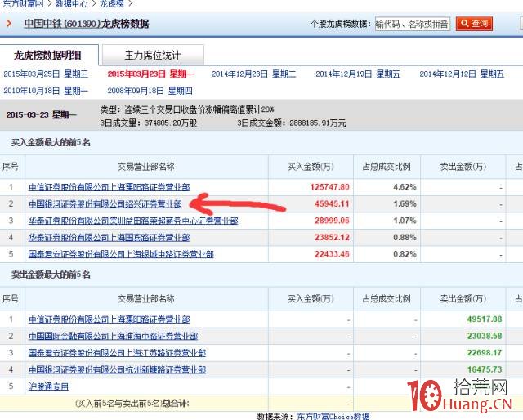Click sell amount 23038.58
The width and height of the screenshot is (523, 420).
click(x=485, y=336)
